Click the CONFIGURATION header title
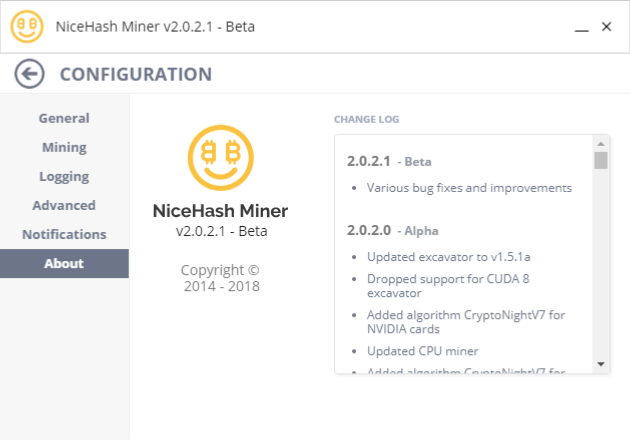630x440 pixels. [136, 74]
